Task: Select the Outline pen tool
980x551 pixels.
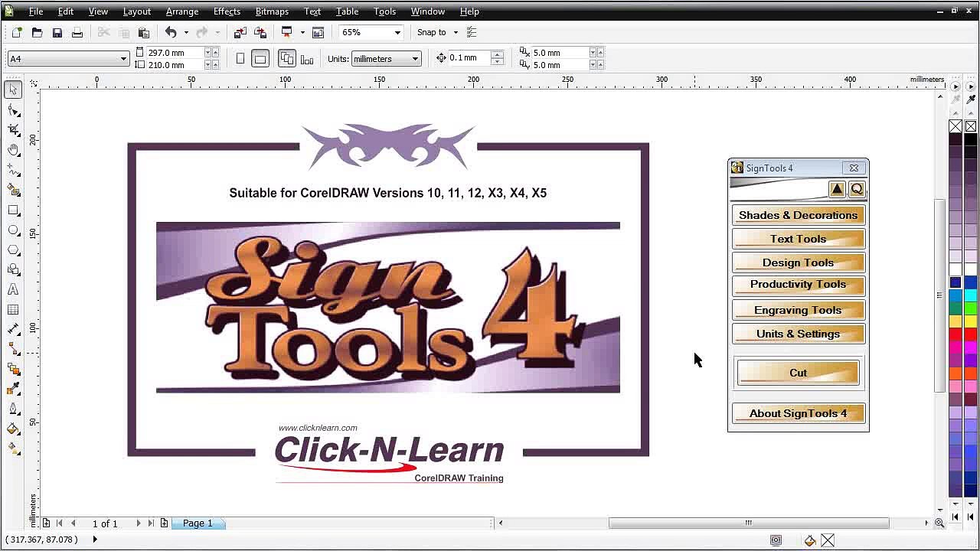Action: click(13, 409)
